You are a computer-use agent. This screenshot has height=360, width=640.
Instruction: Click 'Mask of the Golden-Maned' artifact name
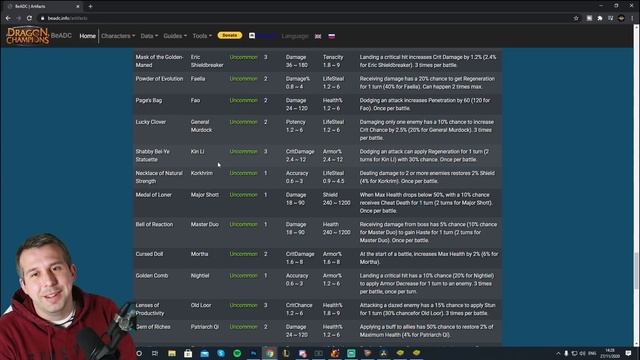click(159, 61)
